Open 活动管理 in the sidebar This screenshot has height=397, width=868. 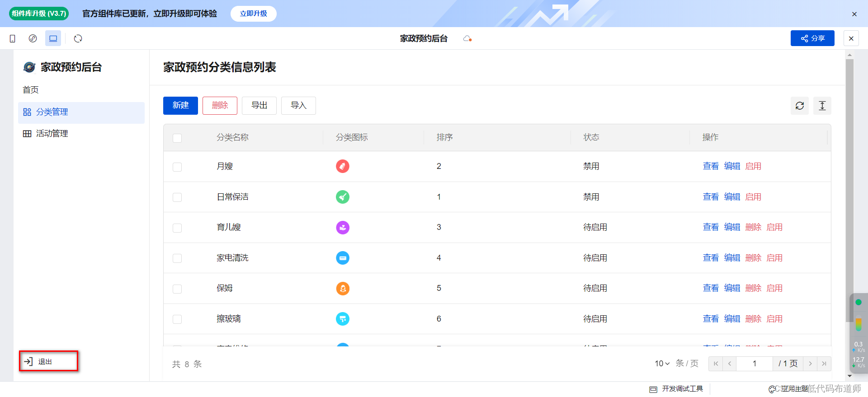(x=81, y=134)
